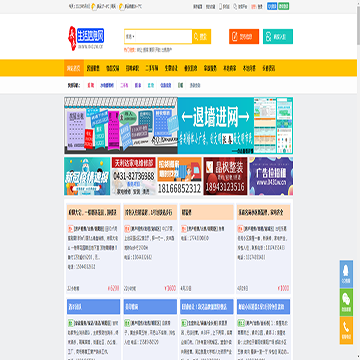Click the blue login button in the top bar

tap(272, 6)
